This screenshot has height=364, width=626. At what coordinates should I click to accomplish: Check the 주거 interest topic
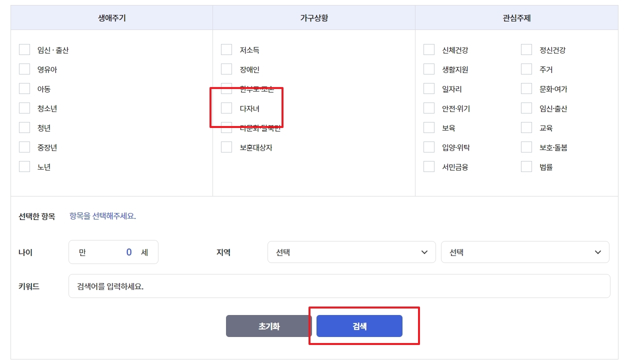[x=526, y=69]
